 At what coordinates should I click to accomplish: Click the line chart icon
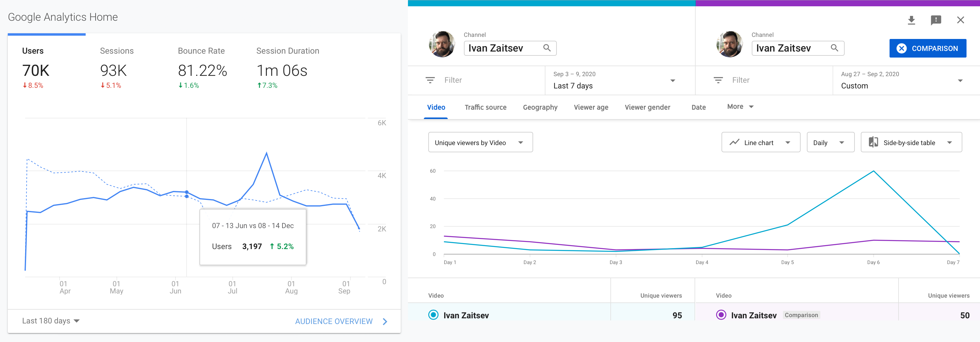pyautogui.click(x=734, y=142)
